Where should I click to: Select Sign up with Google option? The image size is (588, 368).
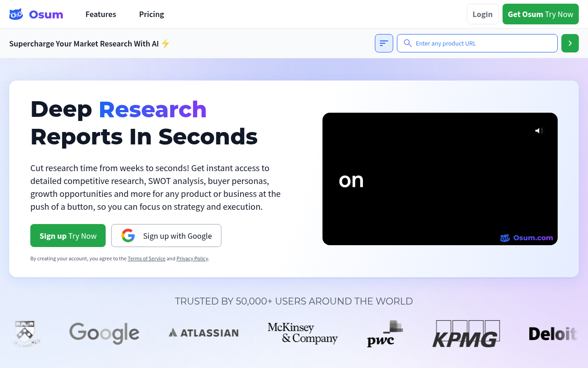166,235
